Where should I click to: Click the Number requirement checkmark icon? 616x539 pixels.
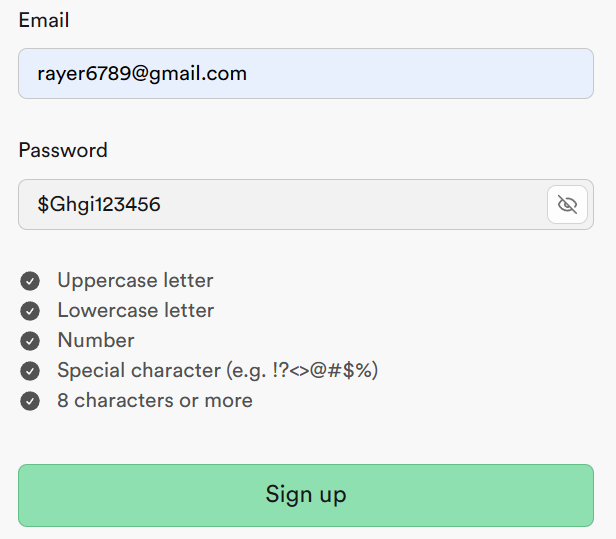click(x=30, y=341)
